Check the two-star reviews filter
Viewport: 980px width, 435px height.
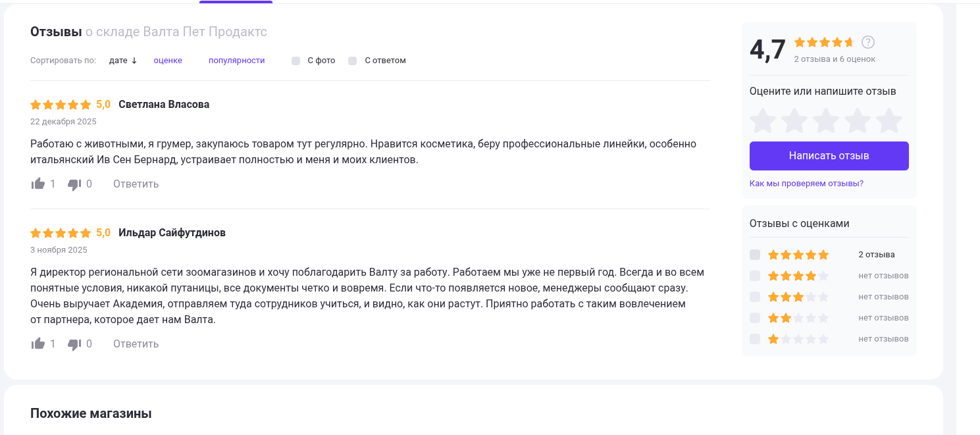(755, 318)
